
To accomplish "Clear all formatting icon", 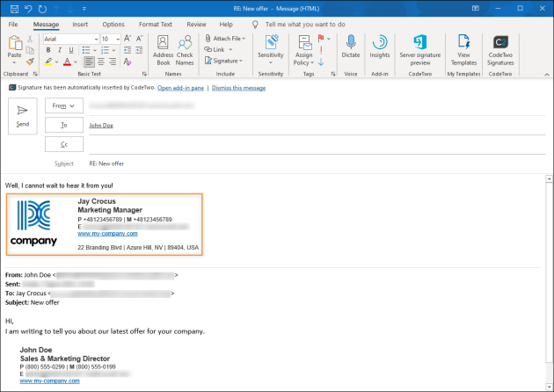I will point(128,62).
